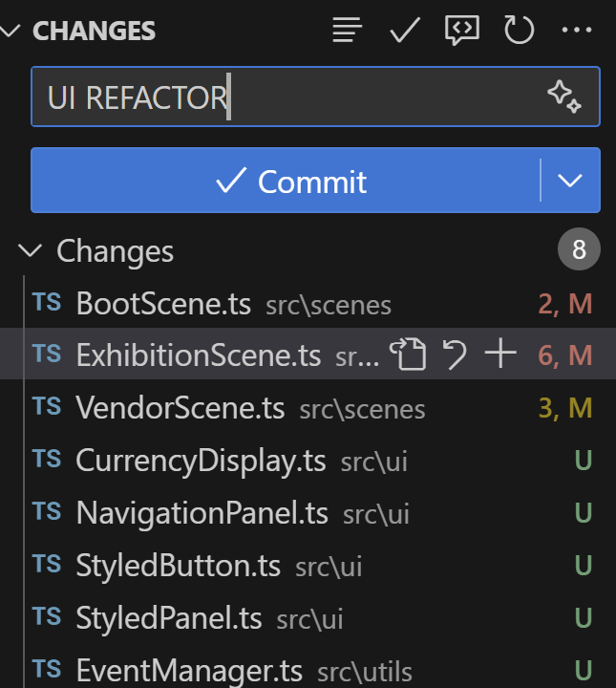The image size is (616, 688).
Task: Discard changes in ExhibitionScene.ts
Action: coord(455,355)
